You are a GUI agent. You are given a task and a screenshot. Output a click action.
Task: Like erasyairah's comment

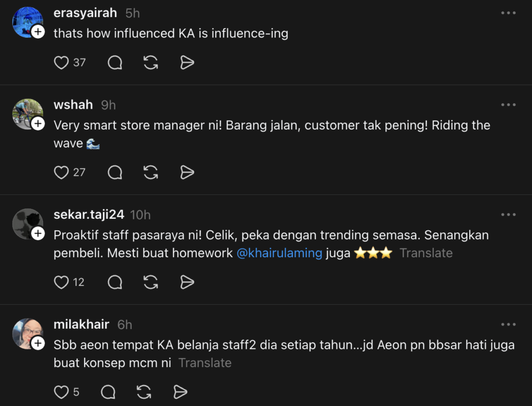pos(61,63)
